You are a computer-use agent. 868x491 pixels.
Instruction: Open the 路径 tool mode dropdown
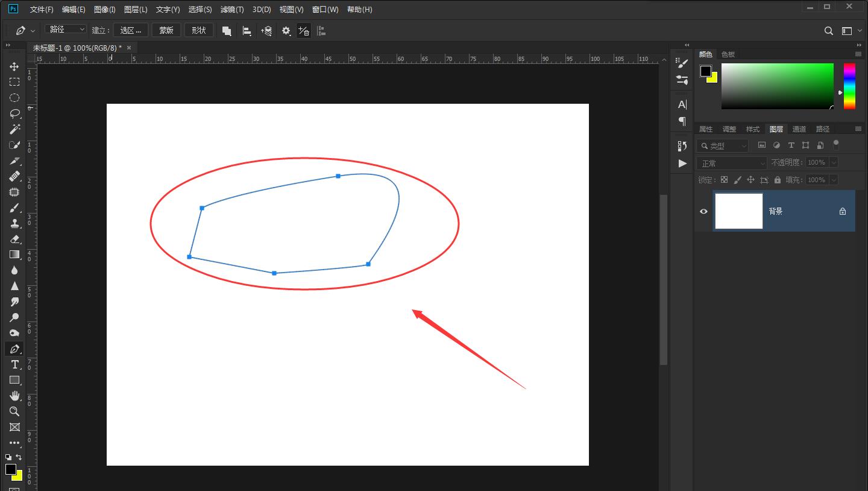click(x=66, y=30)
